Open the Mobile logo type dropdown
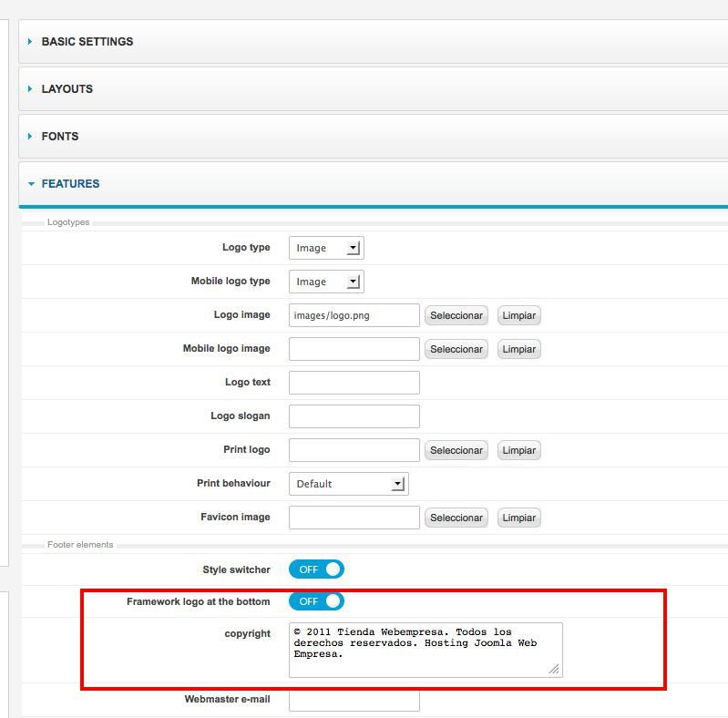Screen dimensions: 728x718 click(326, 282)
